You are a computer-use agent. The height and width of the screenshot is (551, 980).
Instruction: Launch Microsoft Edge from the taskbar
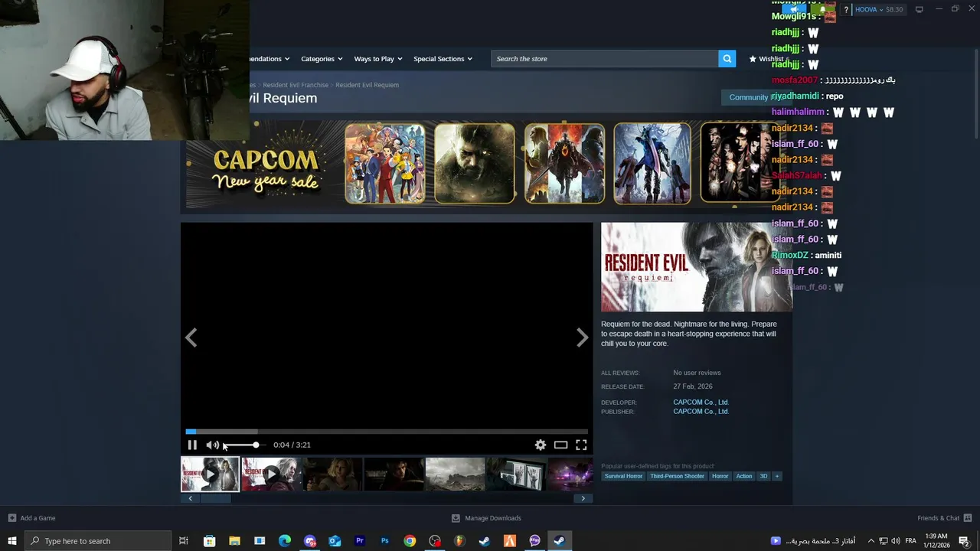(x=285, y=541)
